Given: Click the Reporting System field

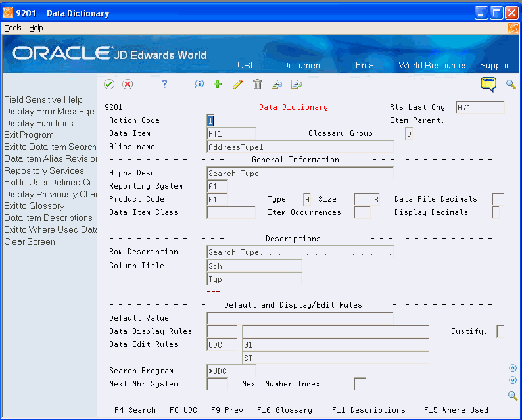Looking at the screenshot, I should [x=218, y=187].
